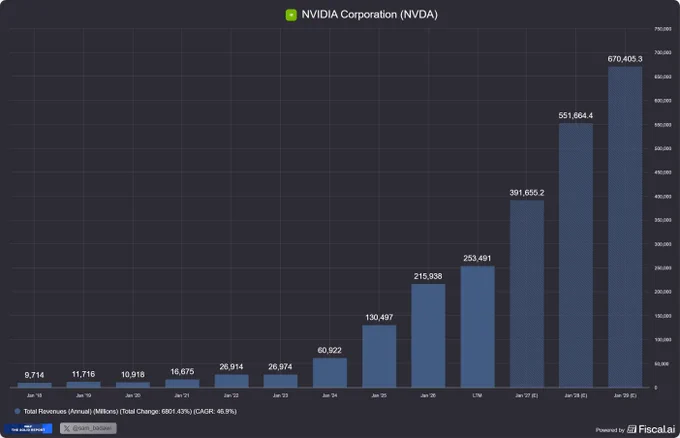Click the 551,664.4 value label
680x438 pixels.
point(575,115)
